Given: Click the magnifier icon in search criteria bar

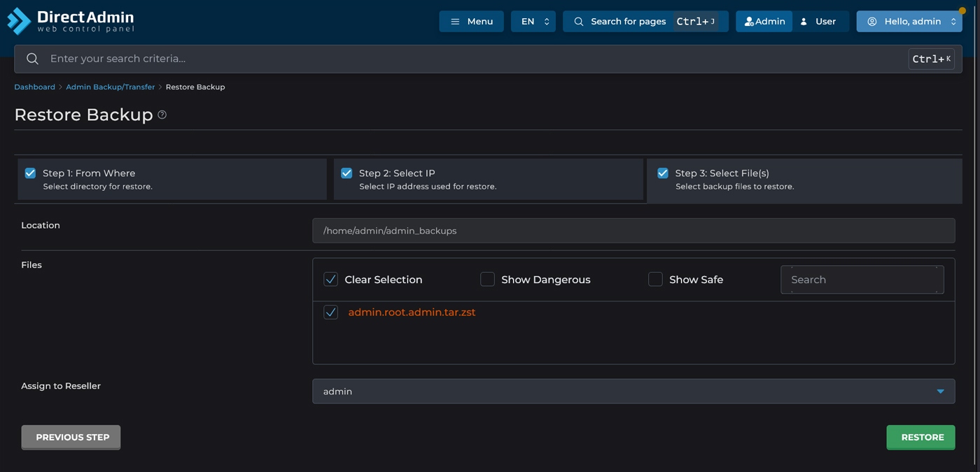Looking at the screenshot, I should [x=32, y=59].
